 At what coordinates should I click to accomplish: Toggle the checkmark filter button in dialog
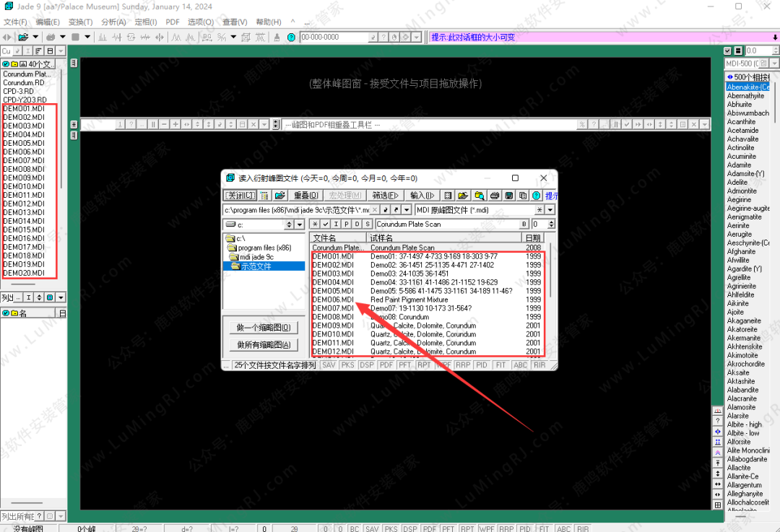pos(325,224)
